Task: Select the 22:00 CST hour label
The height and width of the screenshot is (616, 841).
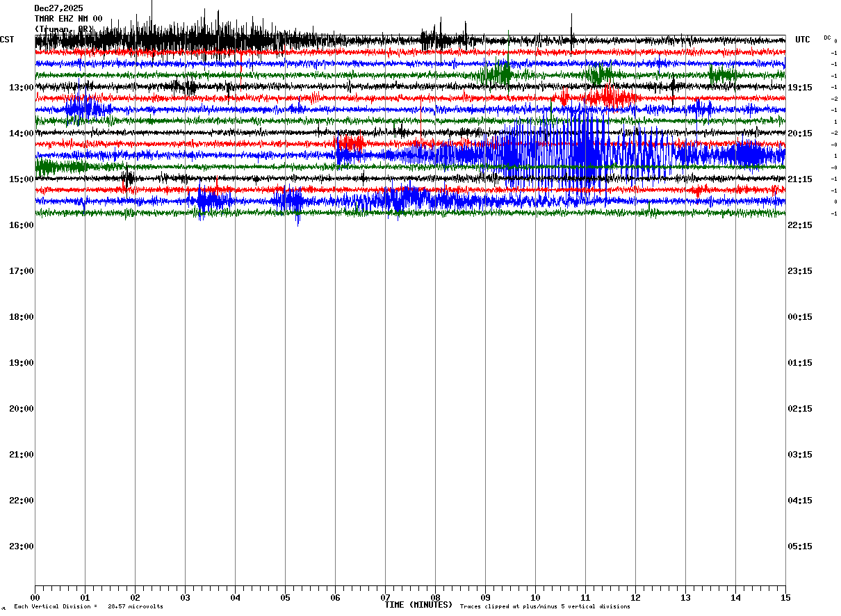Action: (22, 501)
